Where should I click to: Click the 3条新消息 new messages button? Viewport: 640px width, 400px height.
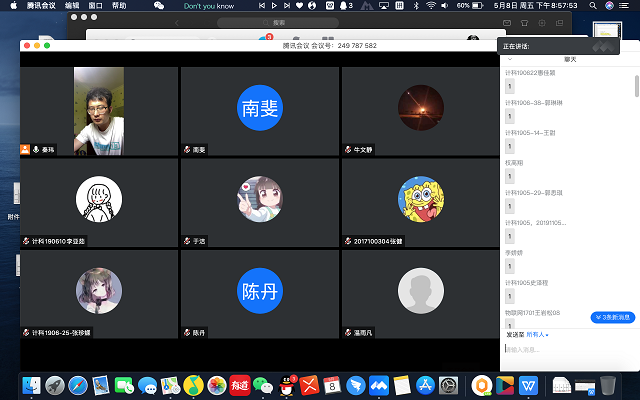coord(612,317)
